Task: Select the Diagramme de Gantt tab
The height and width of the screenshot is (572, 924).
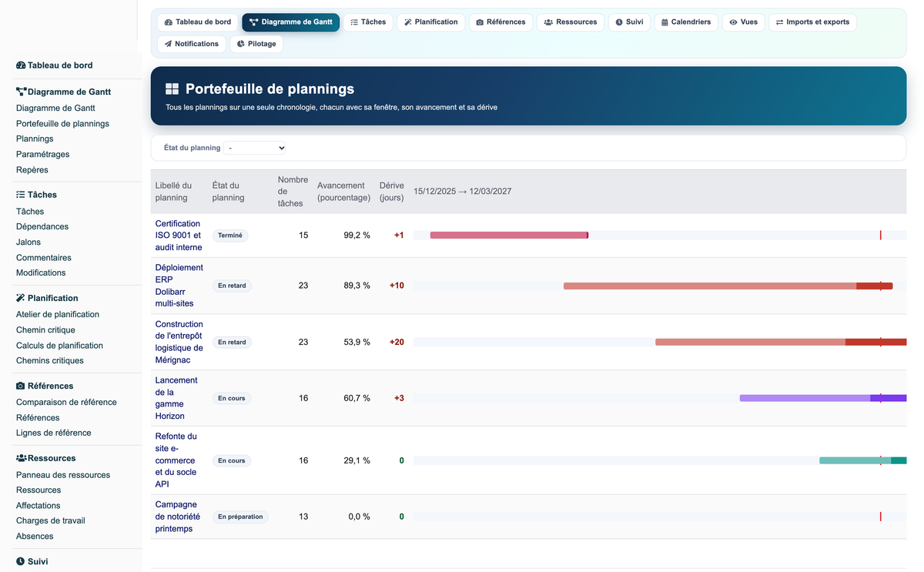Action: pyautogui.click(x=290, y=22)
